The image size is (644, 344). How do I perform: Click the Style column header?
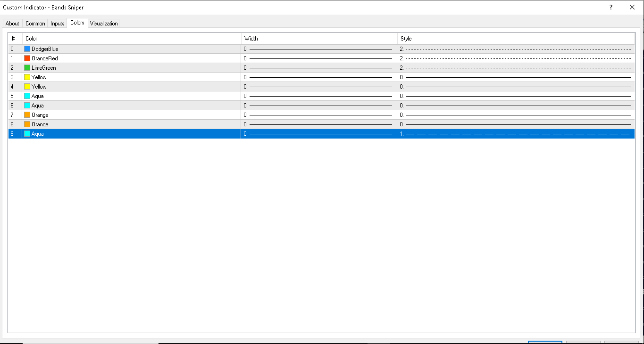point(516,39)
